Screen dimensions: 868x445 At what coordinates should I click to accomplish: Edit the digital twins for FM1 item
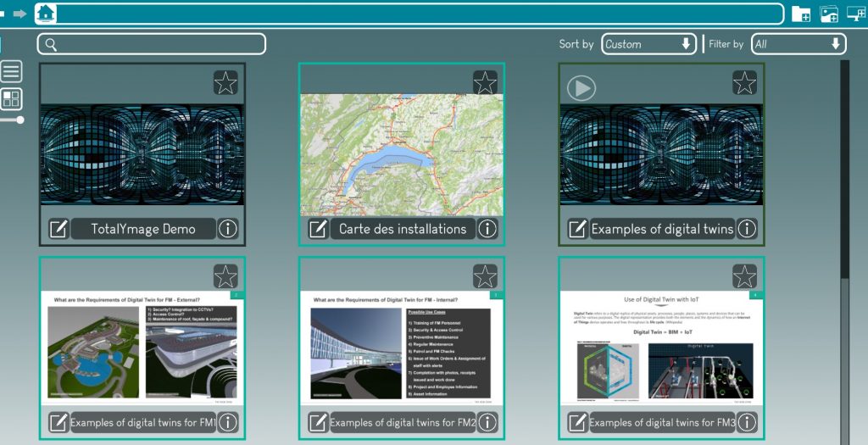59,422
